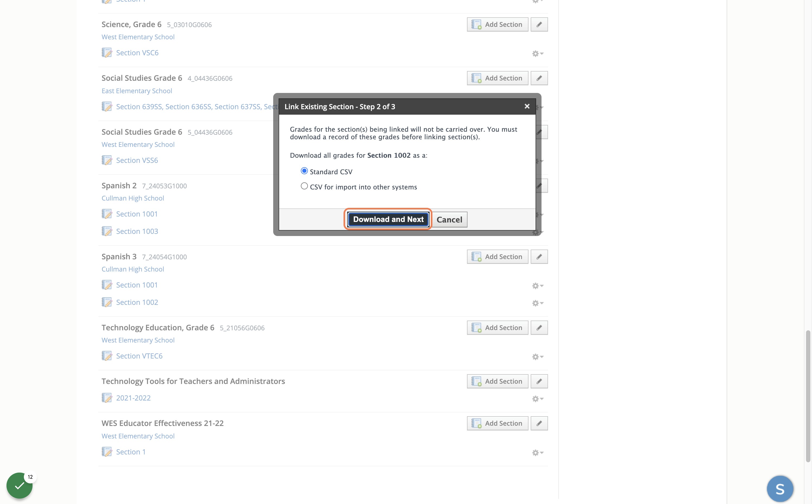Click notebook icon beside Spanish 3 Section 1001
Screen dimensions: 812x504
click(107, 285)
